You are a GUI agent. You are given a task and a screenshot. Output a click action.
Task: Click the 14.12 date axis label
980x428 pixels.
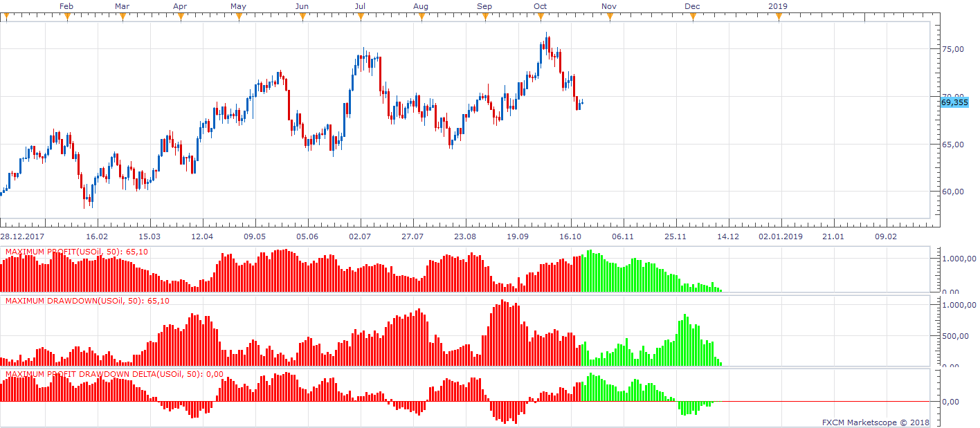click(728, 236)
